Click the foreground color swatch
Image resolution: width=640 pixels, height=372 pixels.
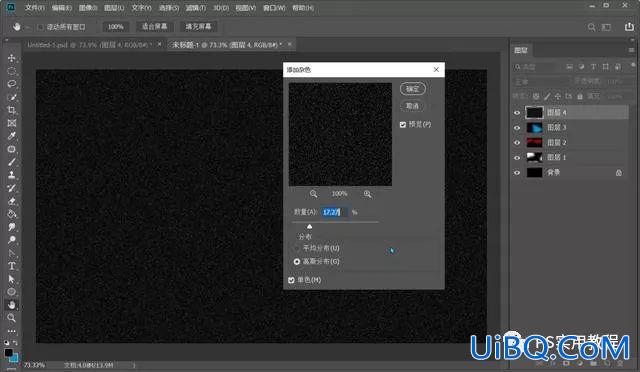click(8, 353)
